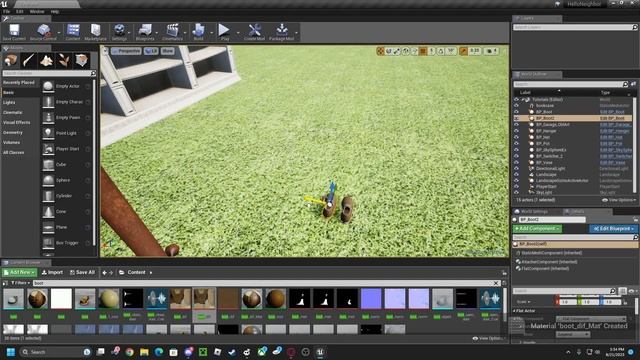Pick the Sphere primitive in Place panel
640x360 pixels.
coord(67,180)
